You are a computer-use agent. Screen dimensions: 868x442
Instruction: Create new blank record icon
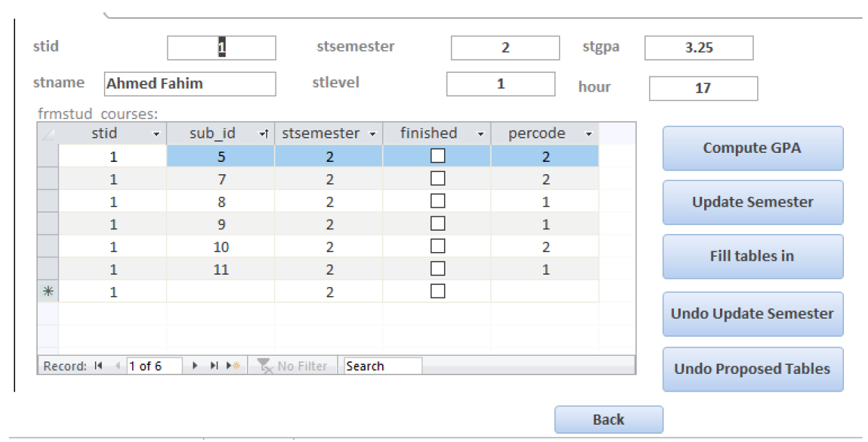(233, 366)
